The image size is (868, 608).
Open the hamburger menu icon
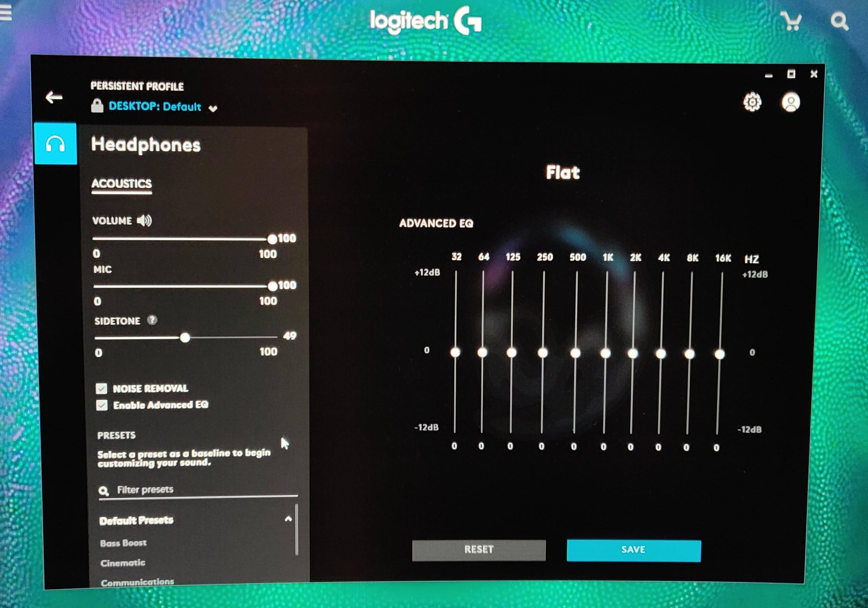click(x=5, y=13)
